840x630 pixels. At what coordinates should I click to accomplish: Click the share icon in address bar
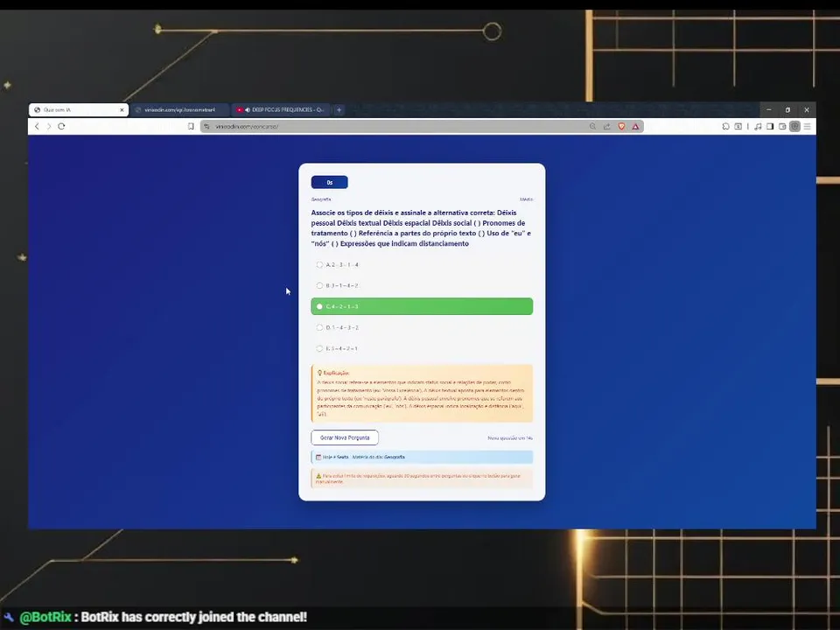click(607, 126)
